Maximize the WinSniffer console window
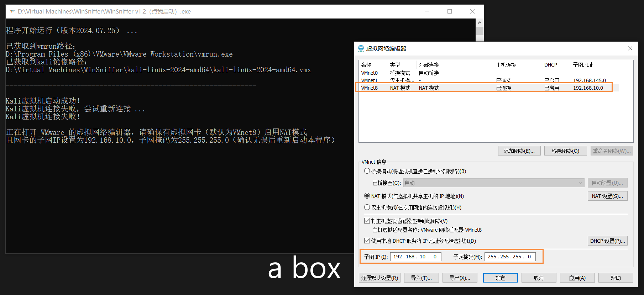This screenshot has width=644, height=295. click(x=450, y=11)
